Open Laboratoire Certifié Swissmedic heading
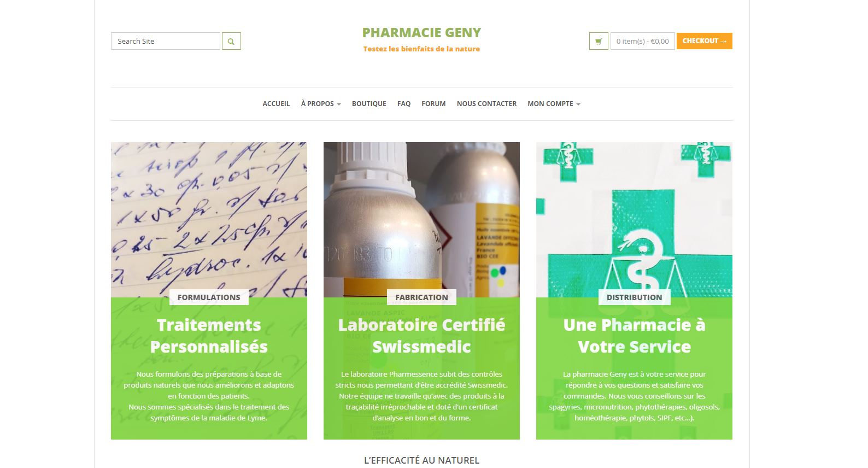 click(421, 336)
